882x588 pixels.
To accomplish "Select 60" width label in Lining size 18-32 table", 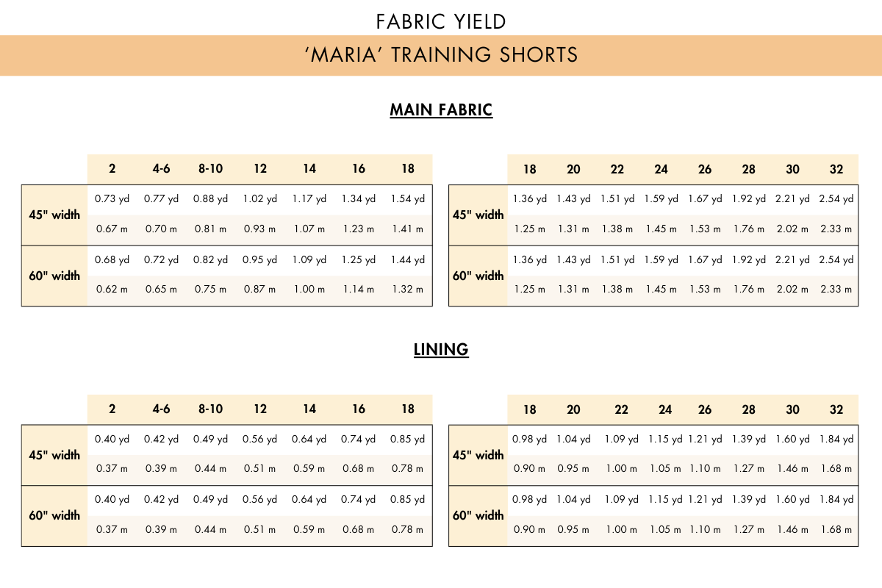I will [478, 516].
